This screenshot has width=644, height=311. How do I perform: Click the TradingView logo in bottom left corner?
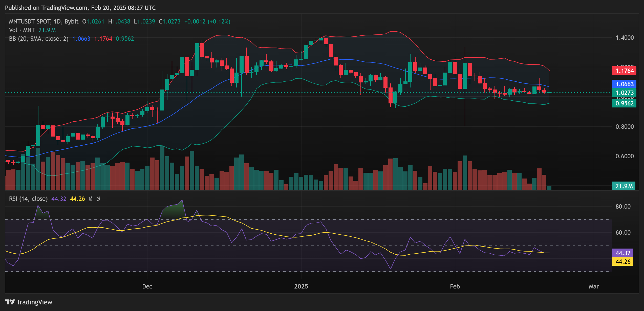point(29,302)
